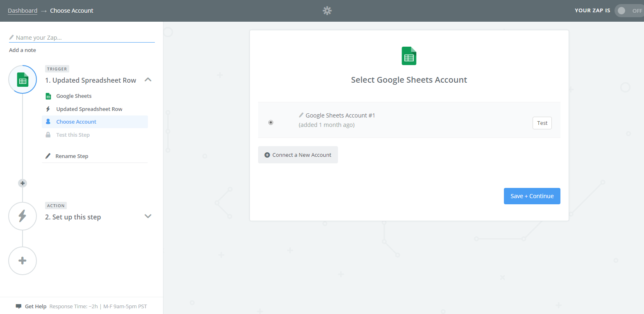This screenshot has width=644, height=314.
Task: Click the Add a note link
Action: coord(23,50)
